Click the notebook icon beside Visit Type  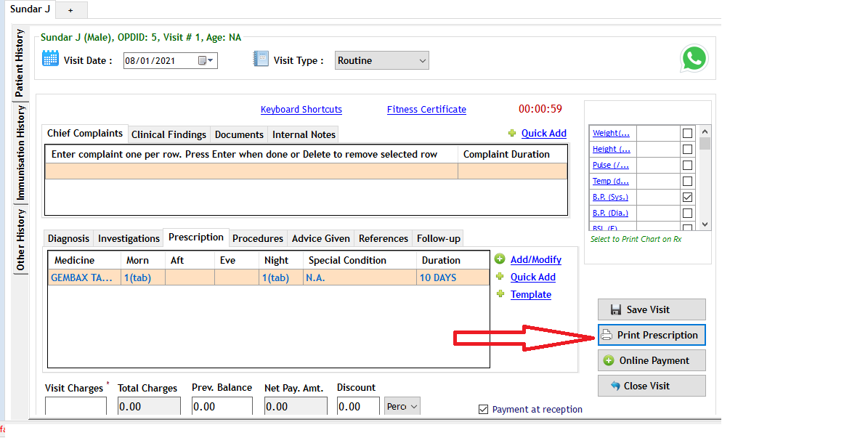tap(259, 59)
